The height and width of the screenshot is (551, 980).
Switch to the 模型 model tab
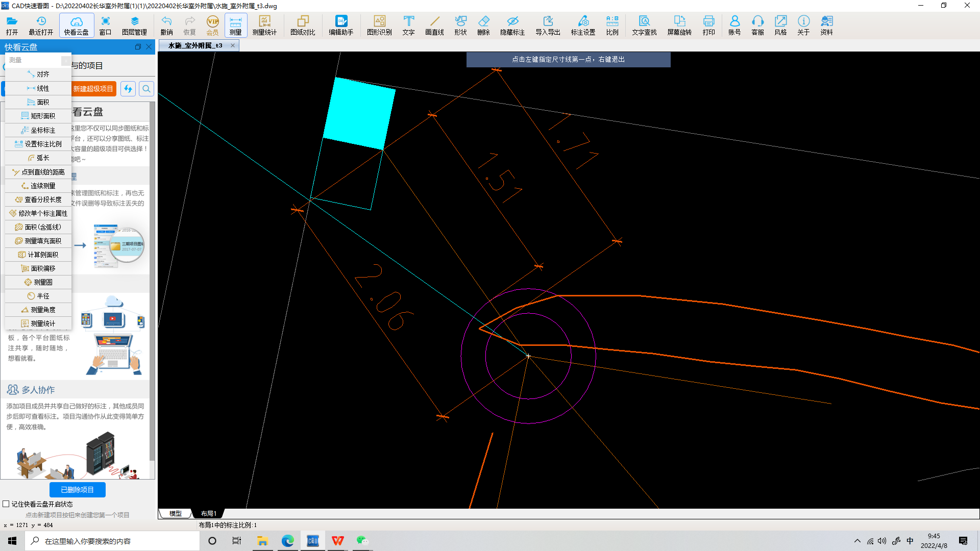[175, 513]
